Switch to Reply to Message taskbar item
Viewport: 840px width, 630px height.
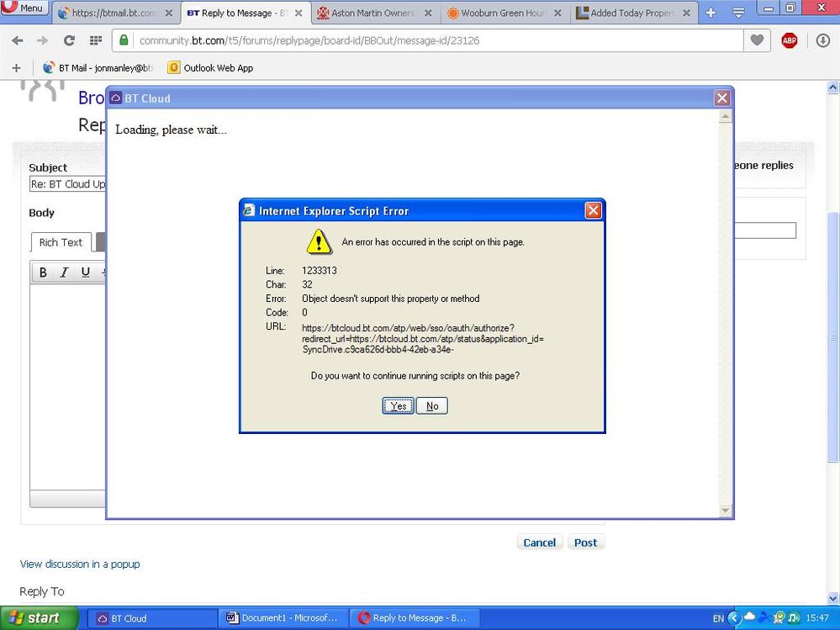point(415,618)
